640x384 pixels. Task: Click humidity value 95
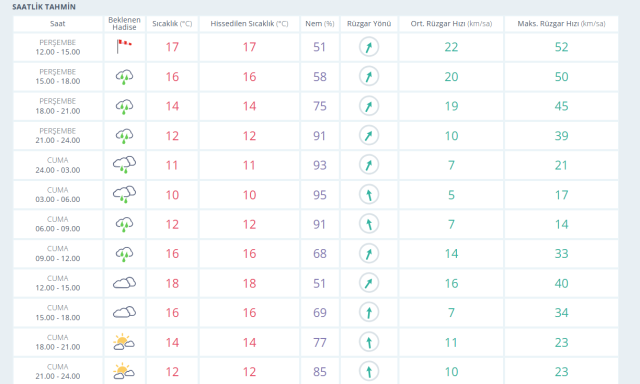pos(320,195)
